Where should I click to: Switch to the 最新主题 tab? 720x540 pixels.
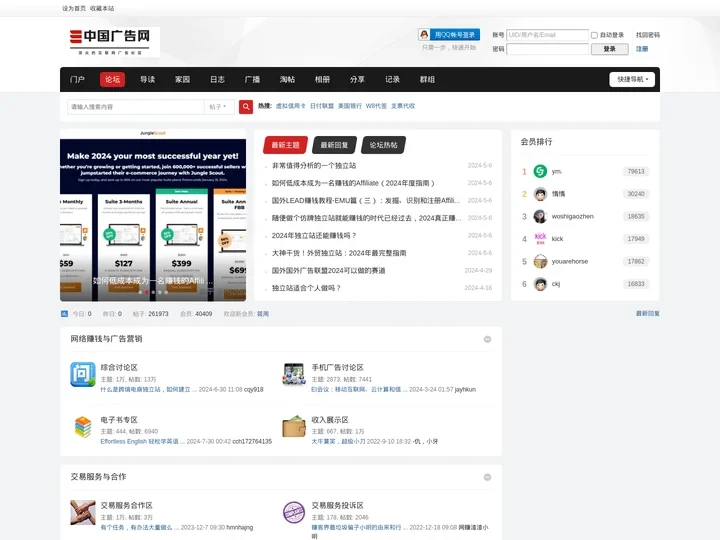285,145
